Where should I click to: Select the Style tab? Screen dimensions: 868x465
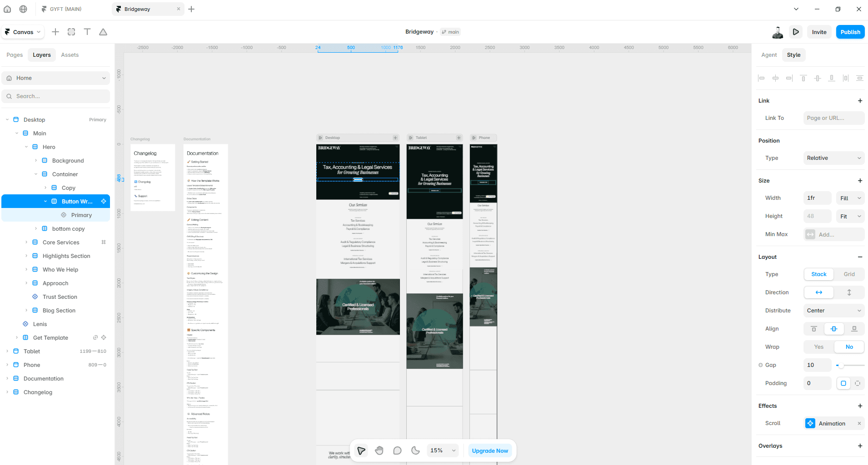pyautogui.click(x=793, y=55)
